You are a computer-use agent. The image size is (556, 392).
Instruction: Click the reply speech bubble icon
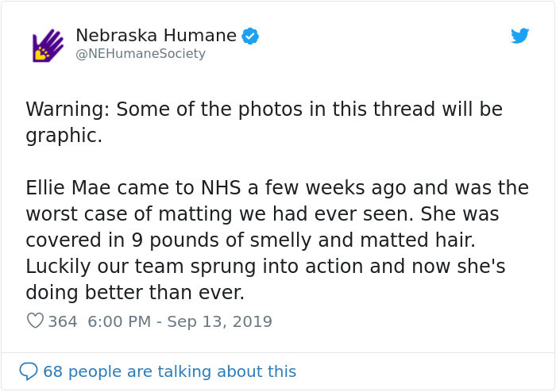(29, 371)
